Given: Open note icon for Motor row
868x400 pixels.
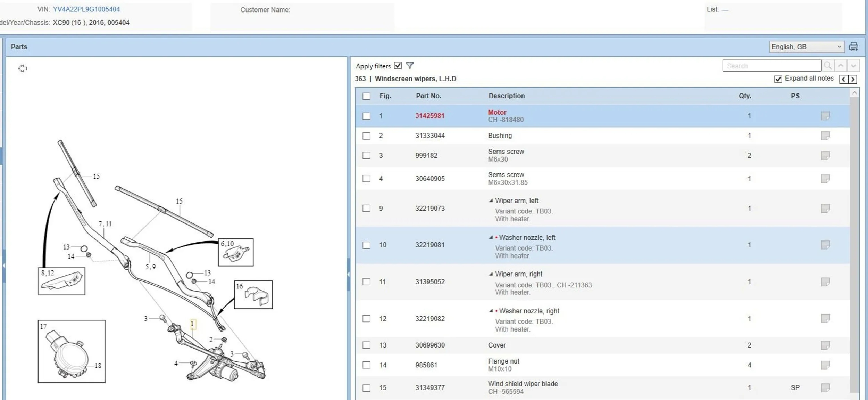Looking at the screenshot, I should pyautogui.click(x=825, y=116).
